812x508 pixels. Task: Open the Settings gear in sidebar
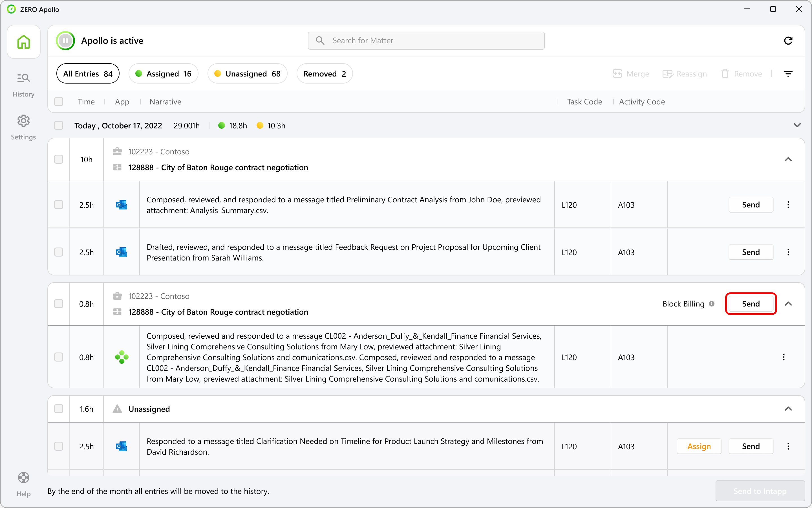point(23,127)
